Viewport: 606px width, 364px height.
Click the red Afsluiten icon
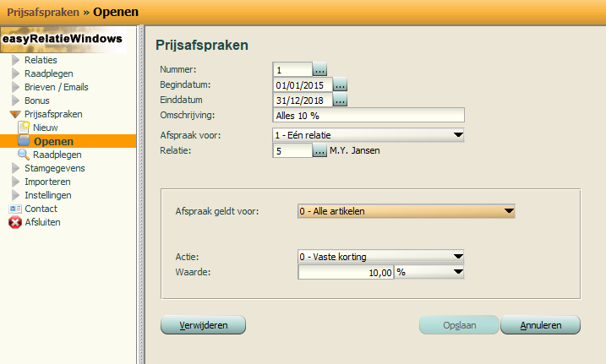15,222
